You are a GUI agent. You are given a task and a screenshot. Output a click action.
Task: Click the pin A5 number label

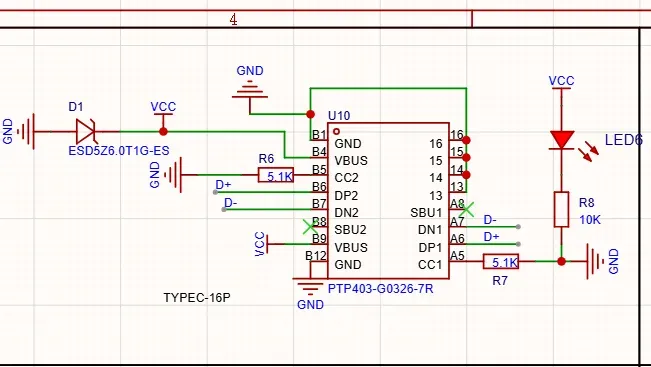click(457, 256)
